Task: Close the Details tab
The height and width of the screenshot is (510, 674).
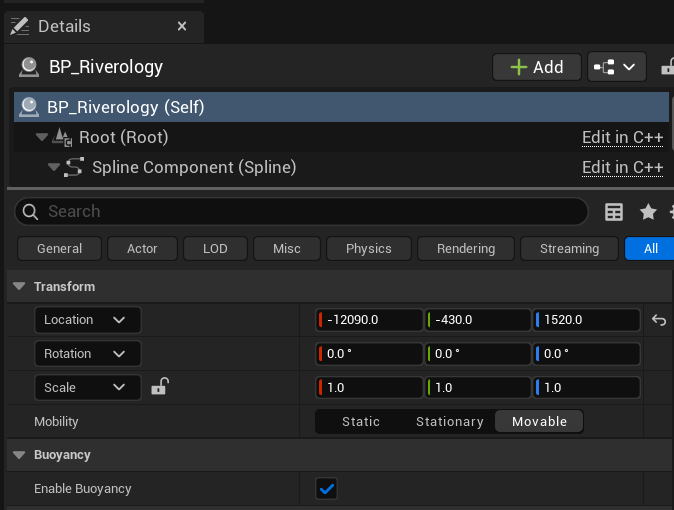Action: click(x=182, y=26)
